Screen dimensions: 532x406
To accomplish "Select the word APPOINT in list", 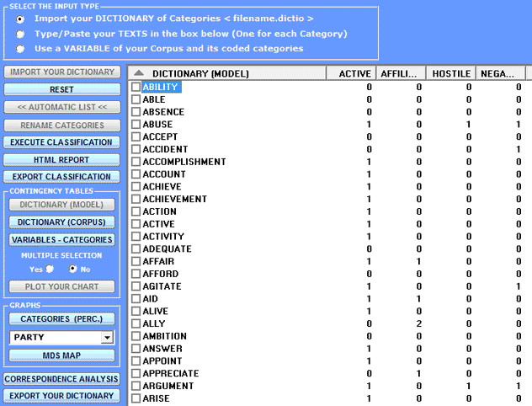I will 162,361.
